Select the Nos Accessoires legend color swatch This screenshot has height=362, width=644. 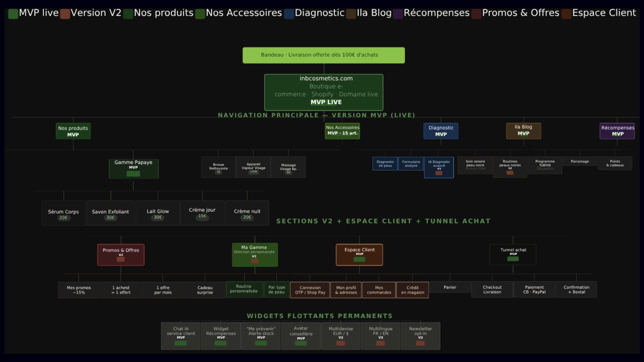(200, 13)
